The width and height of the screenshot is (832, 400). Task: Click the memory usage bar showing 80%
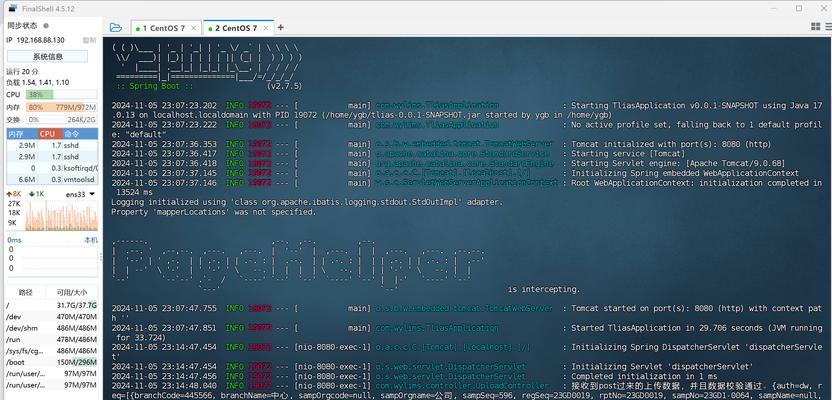(61, 107)
